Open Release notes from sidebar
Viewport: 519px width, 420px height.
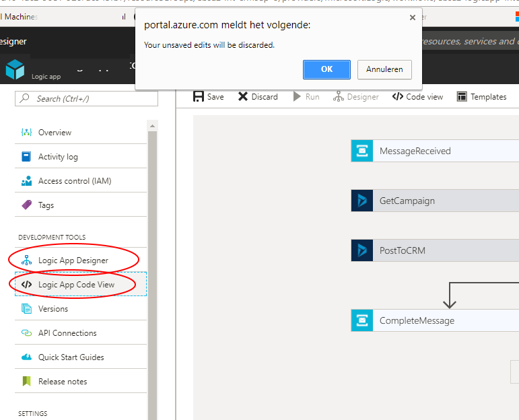[x=62, y=382]
